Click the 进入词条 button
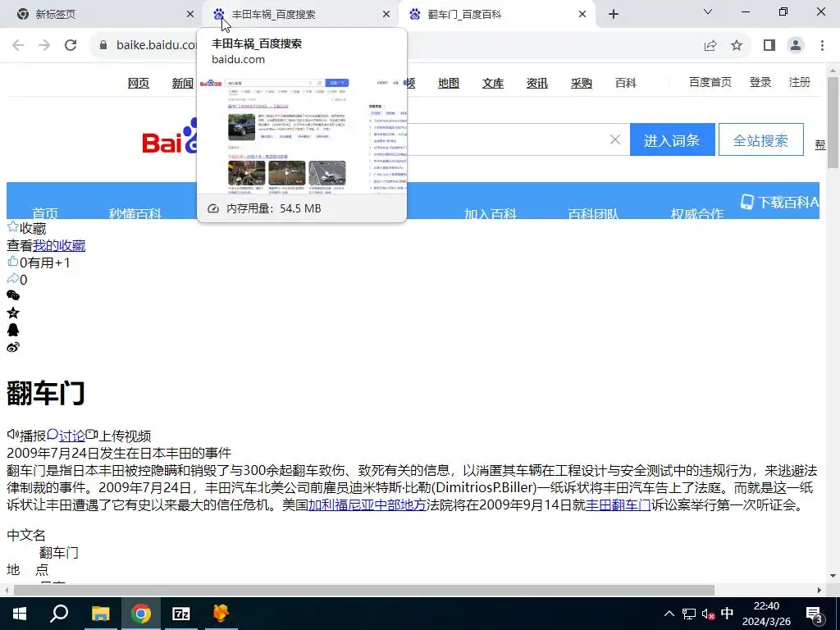The image size is (840, 630). point(673,139)
